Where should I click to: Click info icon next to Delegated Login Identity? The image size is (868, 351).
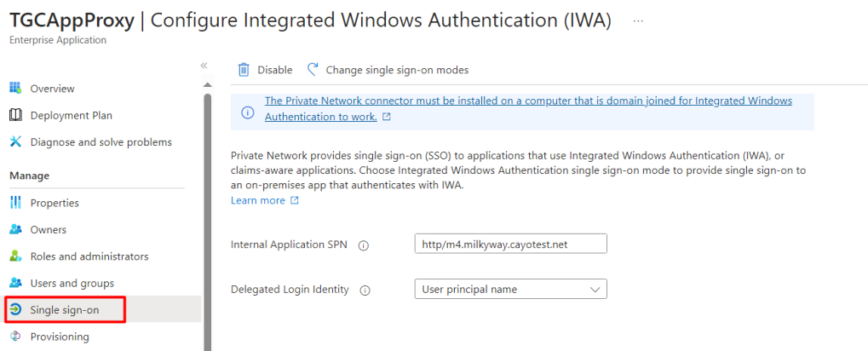click(365, 291)
